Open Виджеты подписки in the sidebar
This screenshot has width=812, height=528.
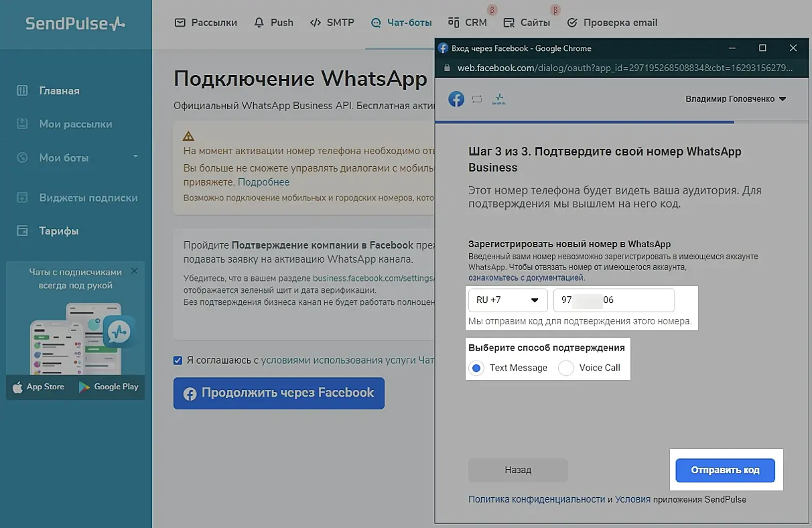pos(88,198)
